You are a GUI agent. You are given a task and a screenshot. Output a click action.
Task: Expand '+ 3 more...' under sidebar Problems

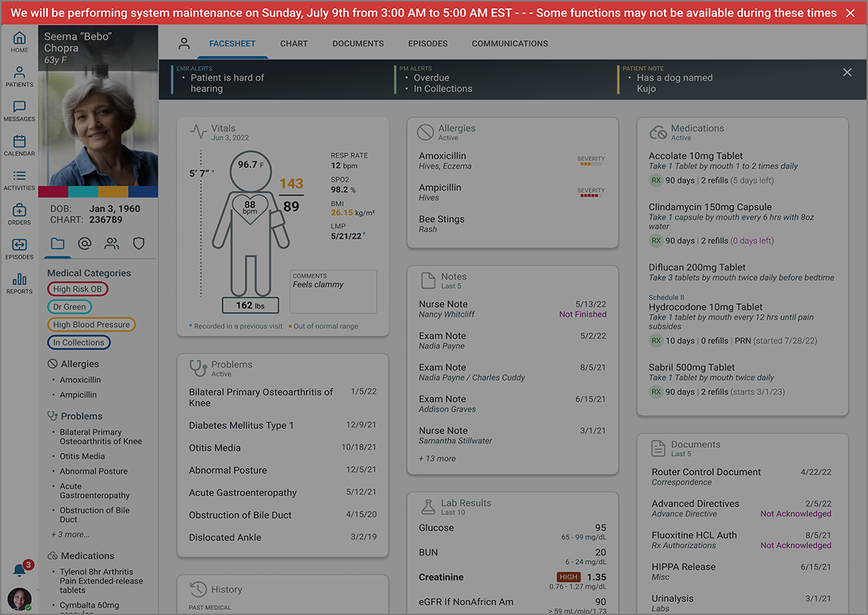pyautogui.click(x=70, y=535)
